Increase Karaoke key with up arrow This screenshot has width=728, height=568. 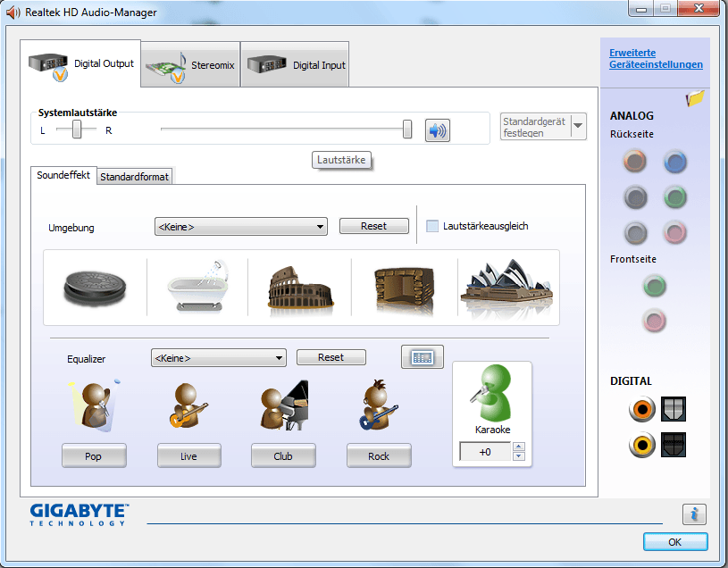tap(519, 446)
